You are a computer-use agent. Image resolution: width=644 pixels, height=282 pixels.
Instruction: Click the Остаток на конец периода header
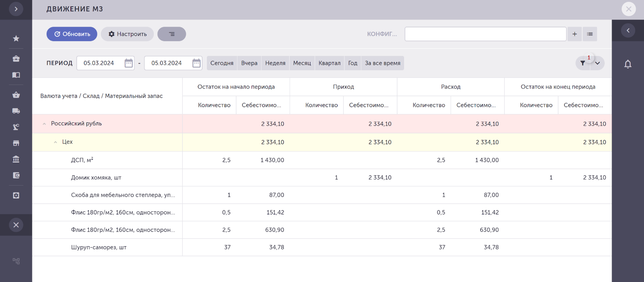click(x=558, y=87)
